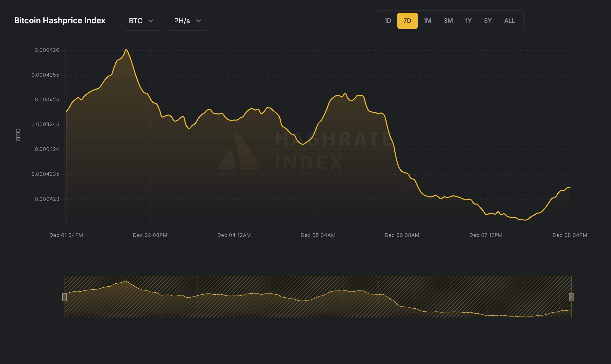Show ALL historical data

[x=509, y=20]
